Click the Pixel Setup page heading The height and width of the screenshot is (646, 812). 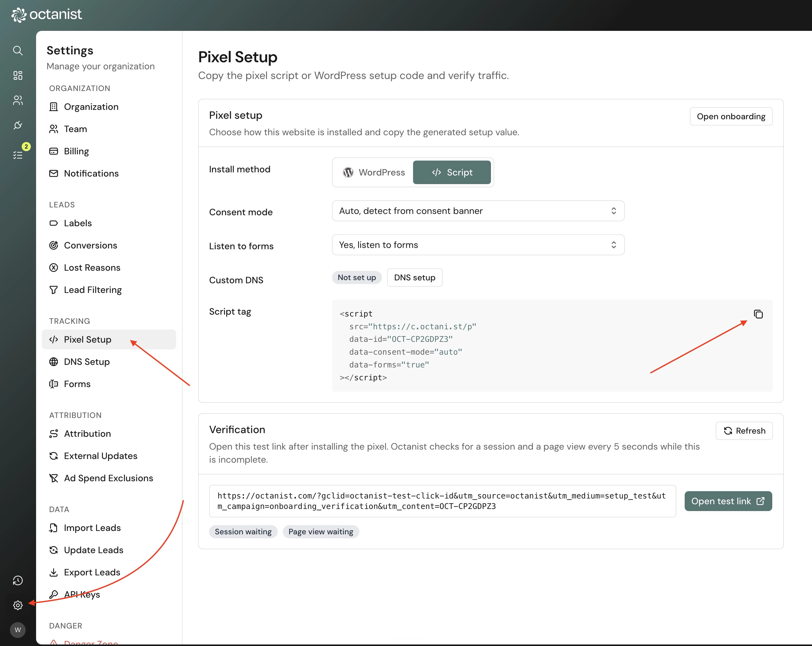pos(238,57)
